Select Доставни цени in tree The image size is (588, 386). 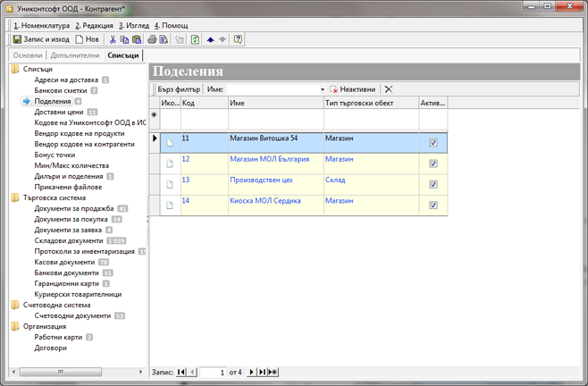(x=58, y=112)
